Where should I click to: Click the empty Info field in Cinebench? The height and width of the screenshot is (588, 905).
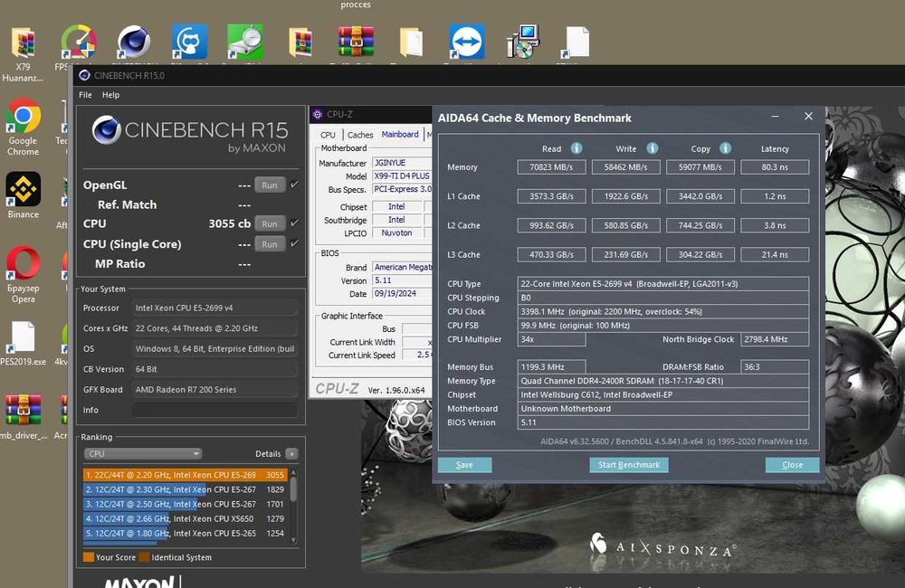point(214,410)
